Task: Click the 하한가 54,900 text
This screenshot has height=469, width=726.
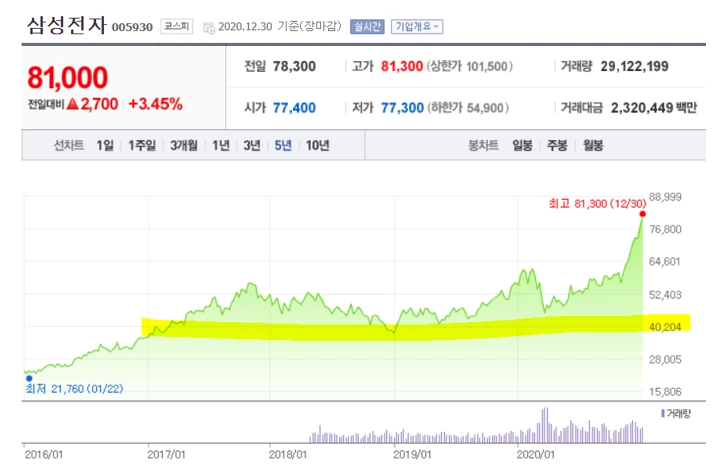Action: click(x=468, y=108)
